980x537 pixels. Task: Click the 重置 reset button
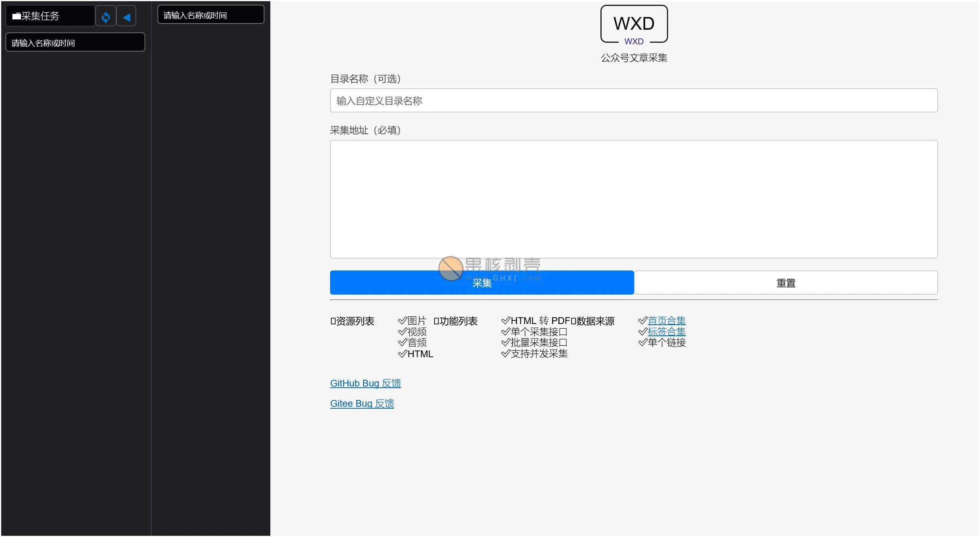pyautogui.click(x=786, y=283)
